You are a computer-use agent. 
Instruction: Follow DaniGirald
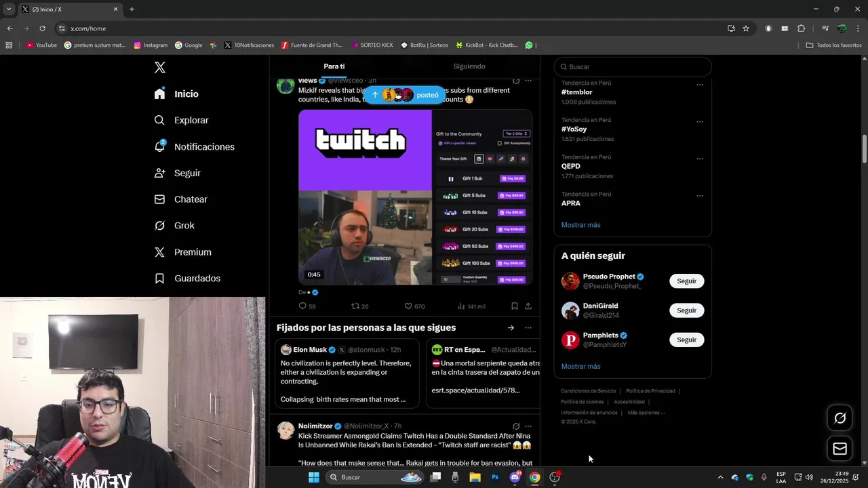click(x=686, y=310)
